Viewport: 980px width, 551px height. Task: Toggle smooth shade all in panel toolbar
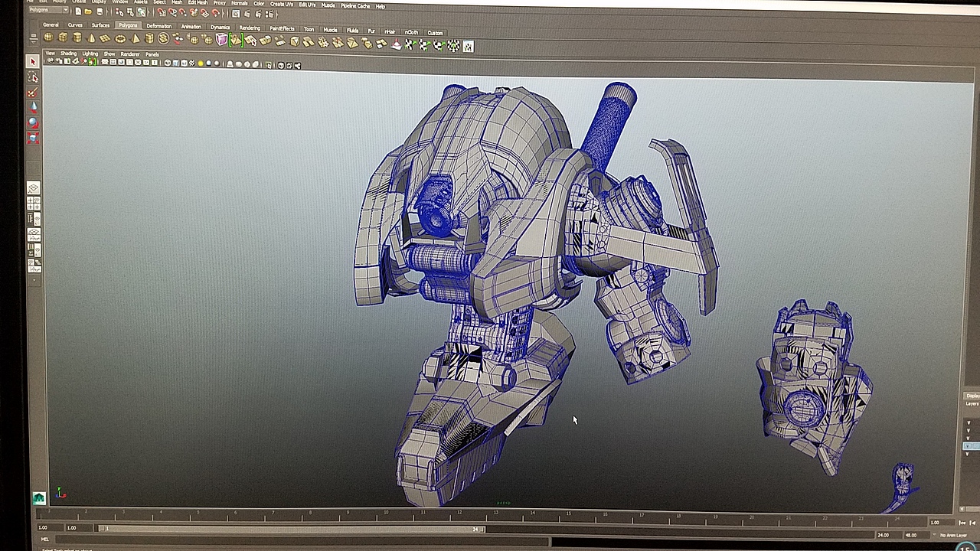[x=176, y=63]
